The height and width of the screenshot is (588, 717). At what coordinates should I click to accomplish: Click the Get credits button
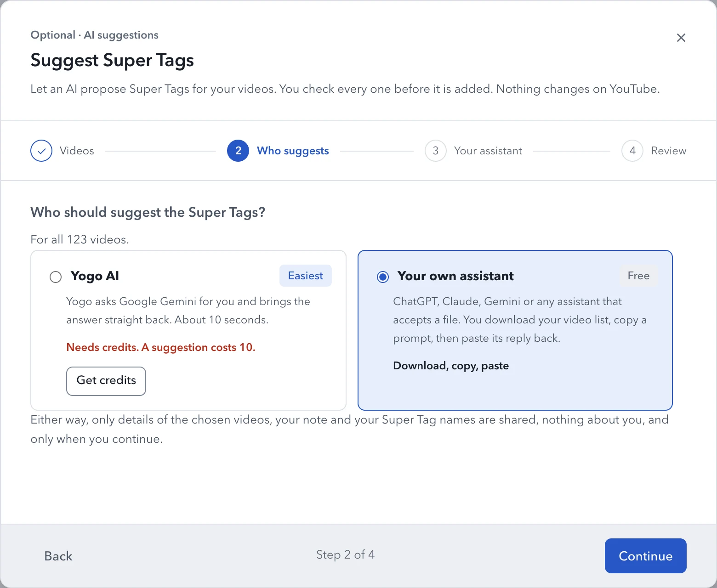(106, 381)
